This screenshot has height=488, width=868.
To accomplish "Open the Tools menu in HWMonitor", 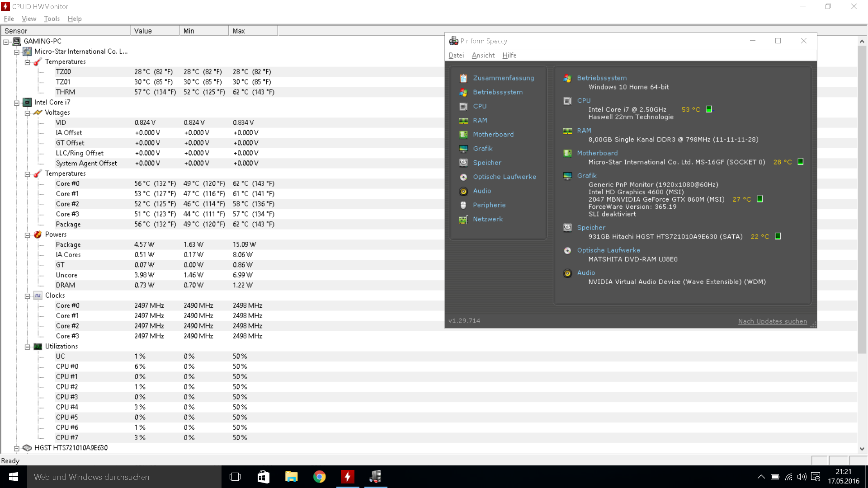I will click(x=52, y=19).
